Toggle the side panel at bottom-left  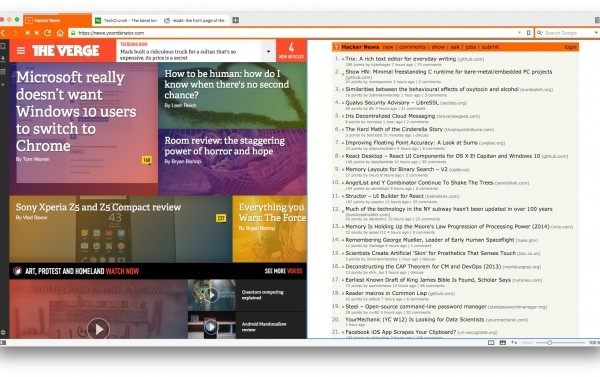pos(3,343)
